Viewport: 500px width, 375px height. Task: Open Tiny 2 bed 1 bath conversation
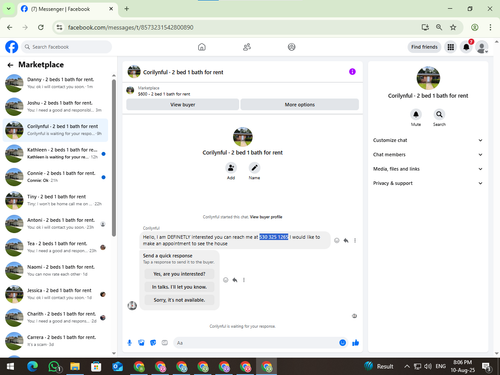tap(55, 200)
